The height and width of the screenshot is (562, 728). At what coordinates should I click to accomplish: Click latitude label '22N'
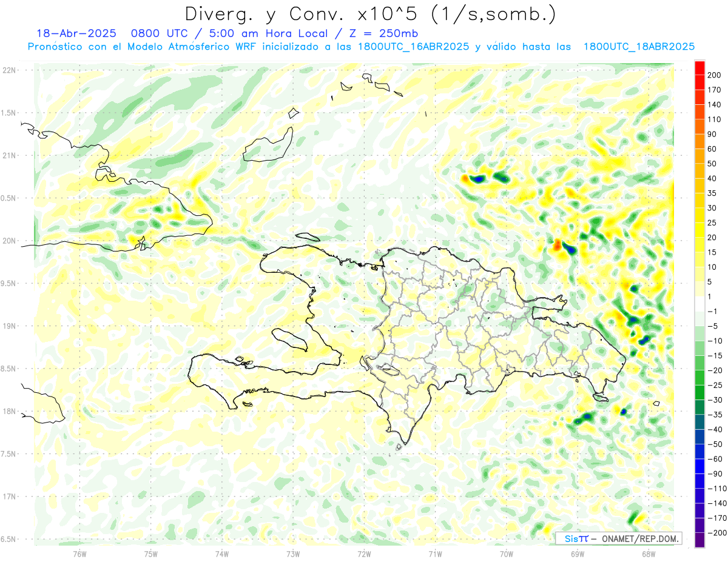(10, 70)
